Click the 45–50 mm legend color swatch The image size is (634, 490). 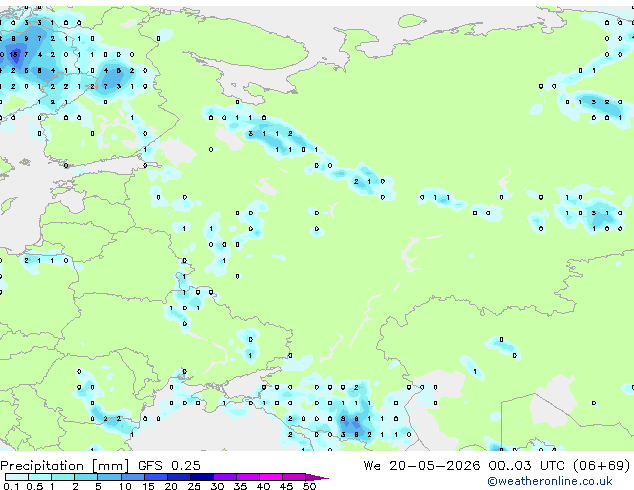tap(294, 477)
